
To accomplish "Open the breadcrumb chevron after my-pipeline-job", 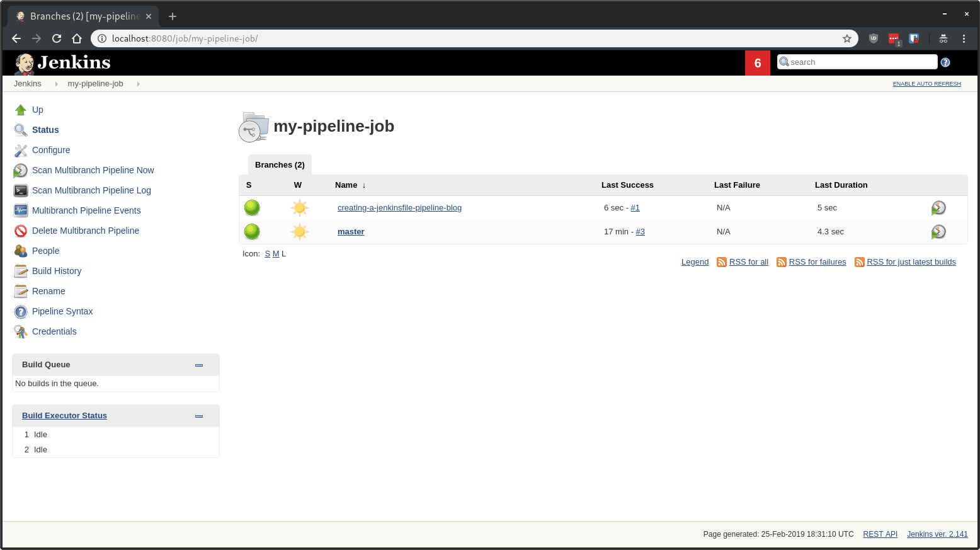I will pyautogui.click(x=138, y=83).
